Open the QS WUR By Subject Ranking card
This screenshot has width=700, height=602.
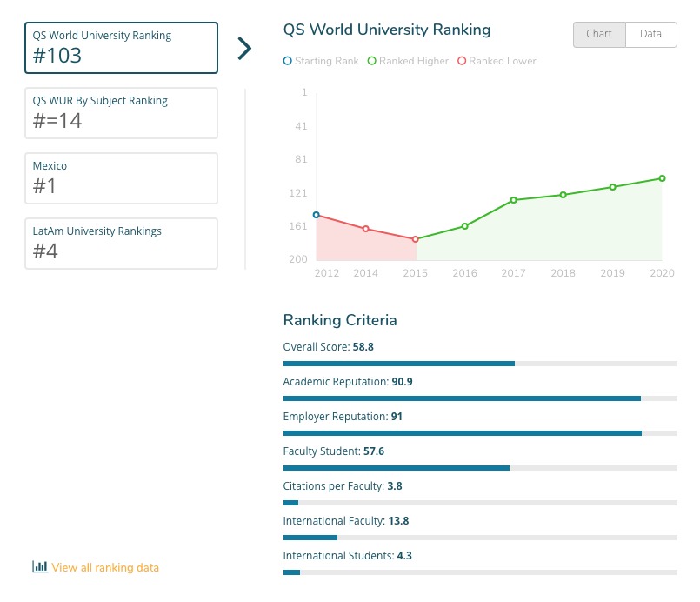coord(121,113)
